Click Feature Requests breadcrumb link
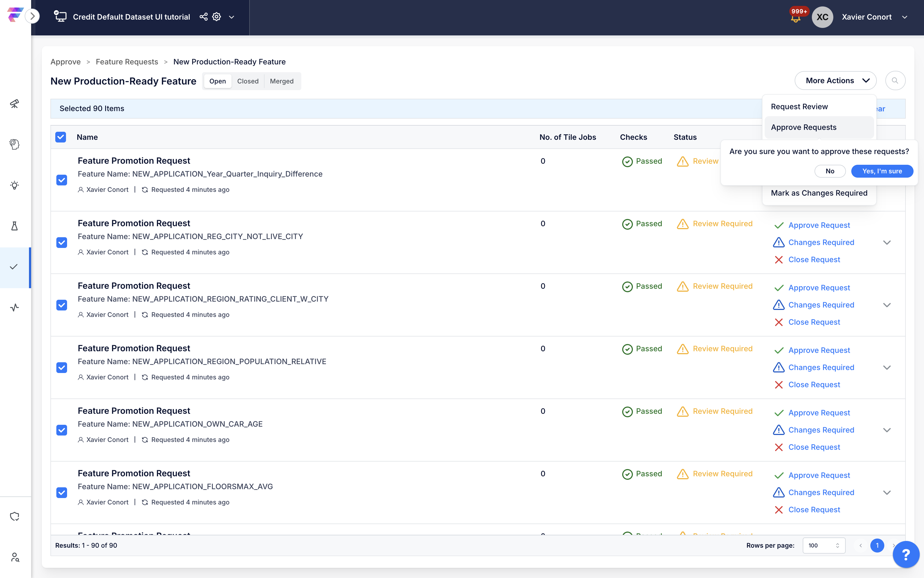The width and height of the screenshot is (924, 578). click(x=127, y=62)
